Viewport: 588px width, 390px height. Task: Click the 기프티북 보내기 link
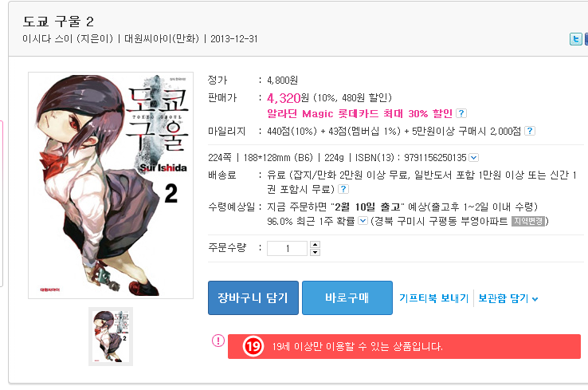tap(434, 298)
